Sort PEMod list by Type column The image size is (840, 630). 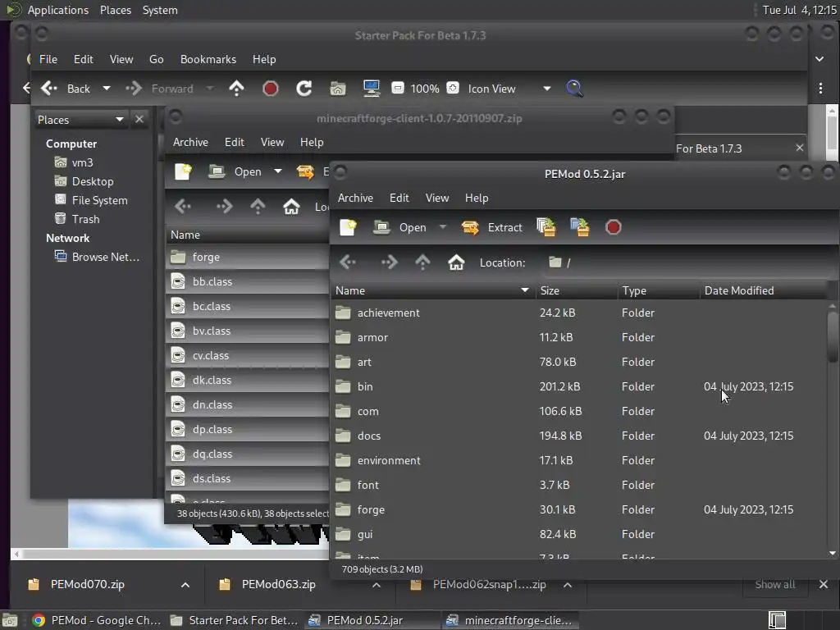click(x=658, y=290)
